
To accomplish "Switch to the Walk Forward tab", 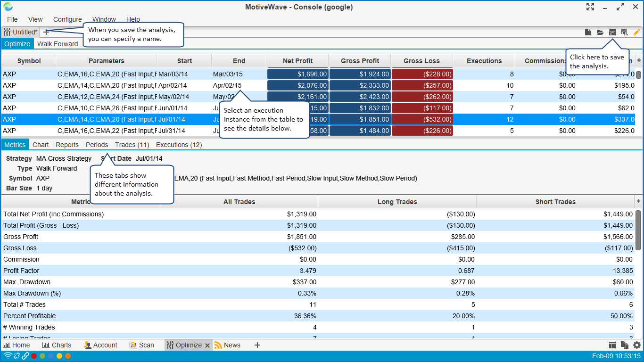I will 58,44.
